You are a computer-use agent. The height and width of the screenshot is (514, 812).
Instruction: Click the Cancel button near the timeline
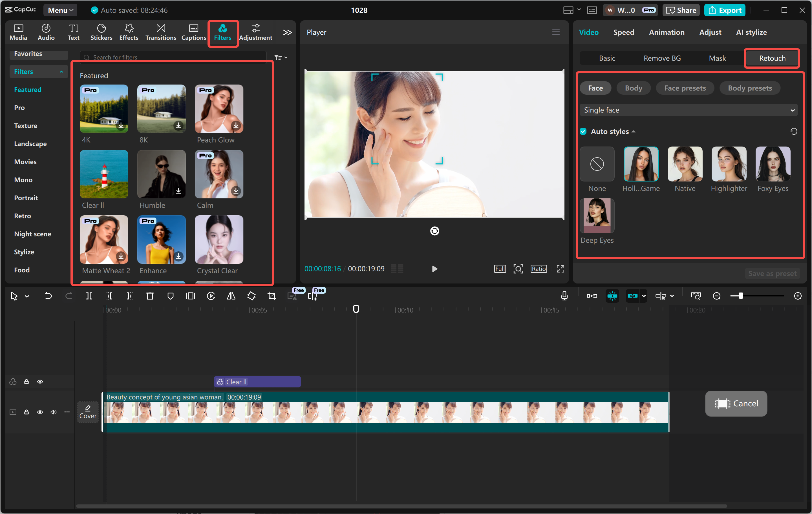coord(736,404)
